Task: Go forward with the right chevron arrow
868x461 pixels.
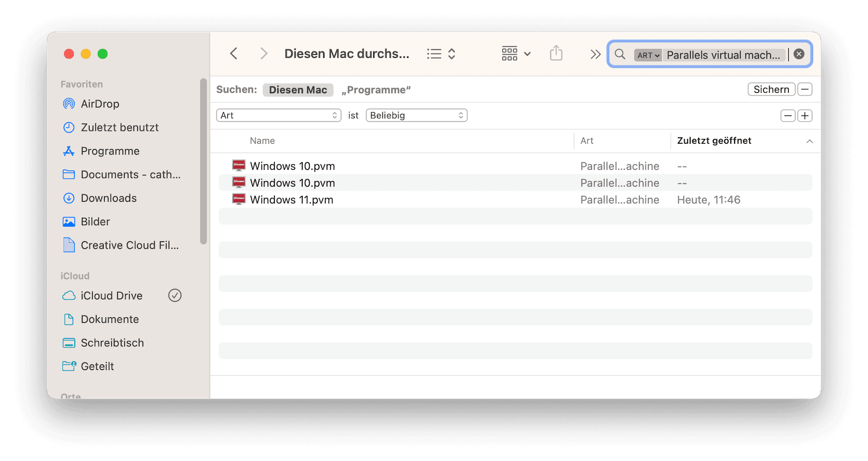Action: click(x=264, y=54)
